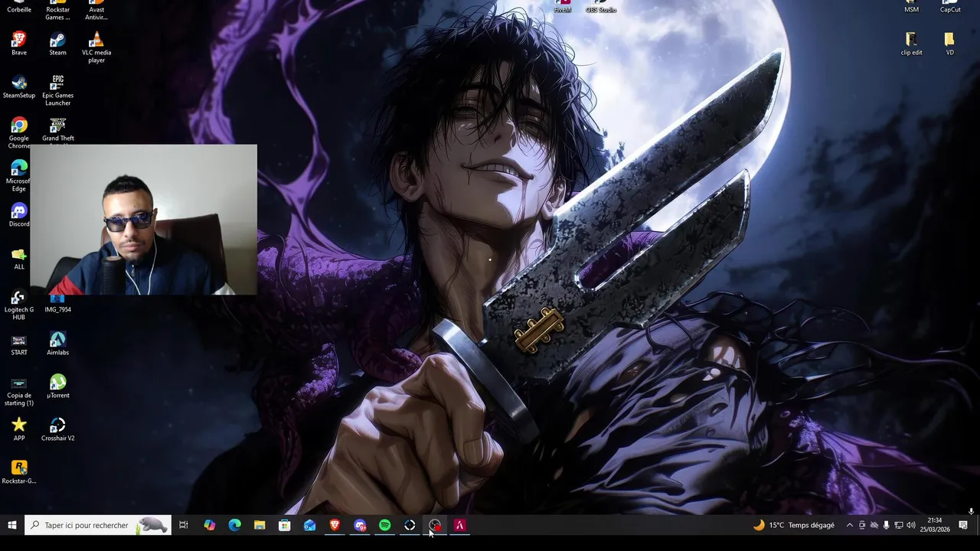980x551 pixels.
Task: Select the Rockstar-G... icon at desktop bottom
Action: (19, 472)
